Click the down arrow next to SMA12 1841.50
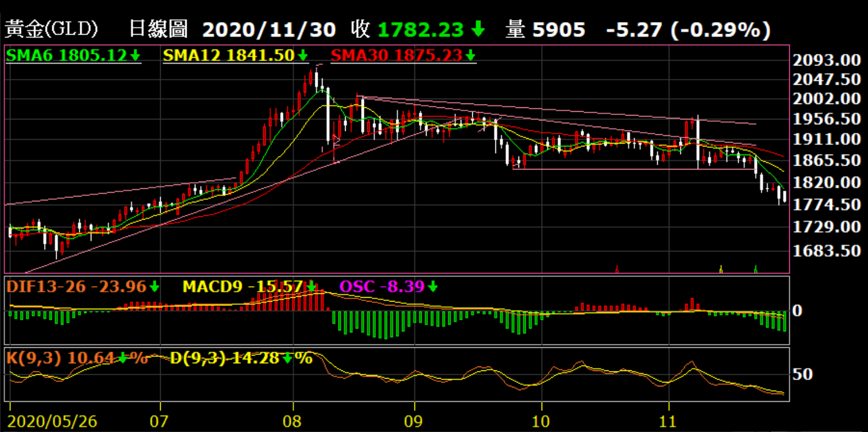This screenshot has width=868, height=432. (303, 56)
